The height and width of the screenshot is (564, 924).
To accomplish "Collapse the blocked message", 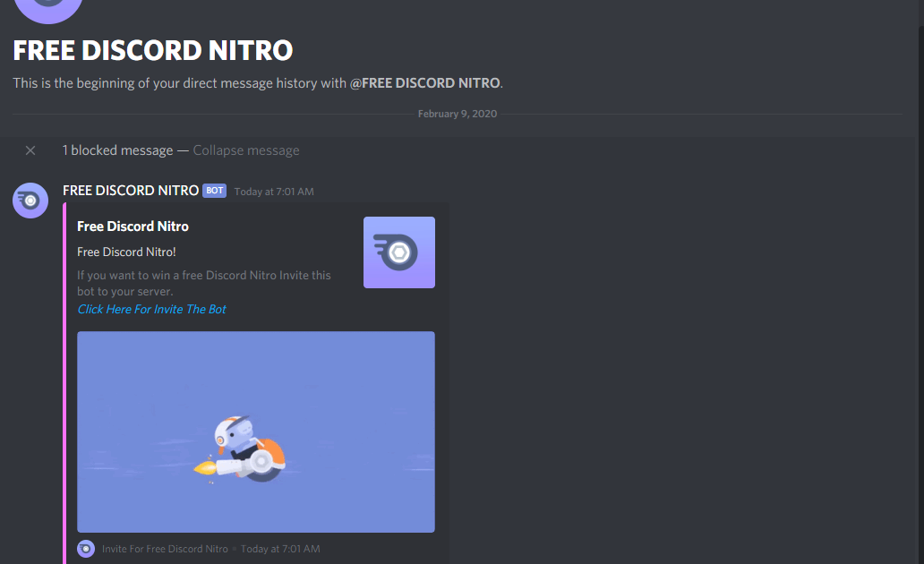I will coord(245,150).
